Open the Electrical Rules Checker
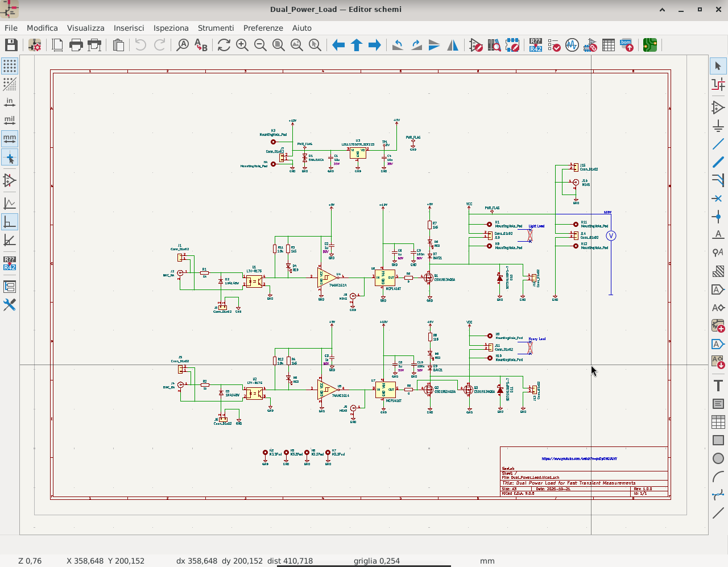 click(x=553, y=45)
